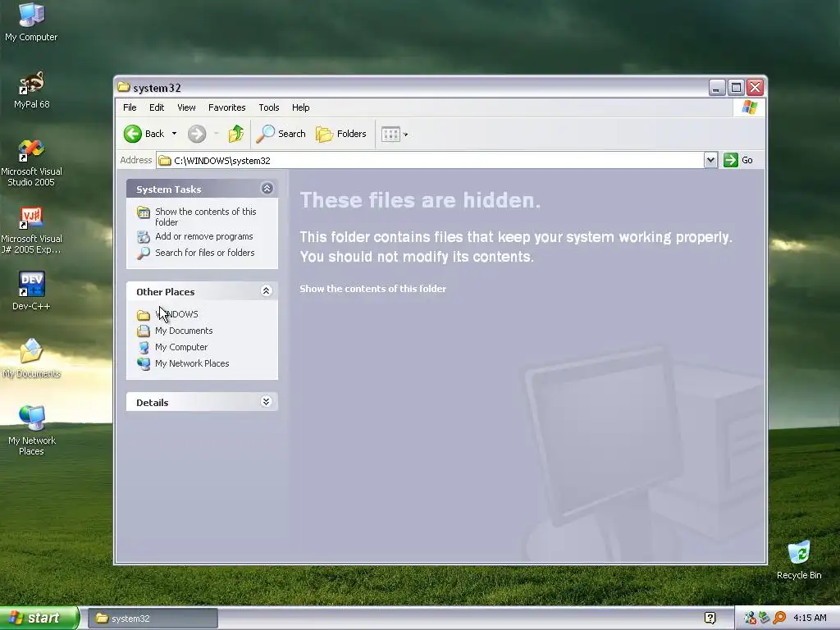Expand the address bar dropdown list
Screen dimensions: 840x630
(710, 160)
